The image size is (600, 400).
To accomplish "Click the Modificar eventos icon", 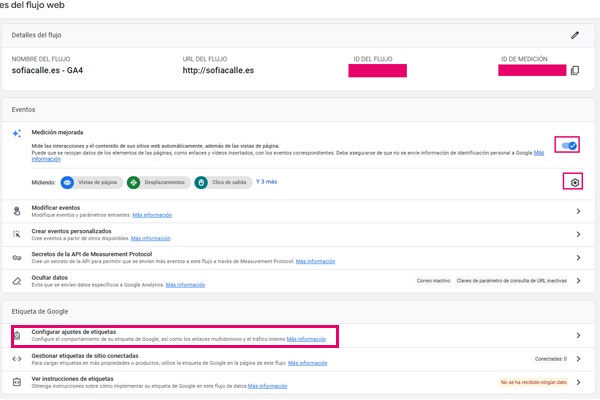I will pos(17,210).
